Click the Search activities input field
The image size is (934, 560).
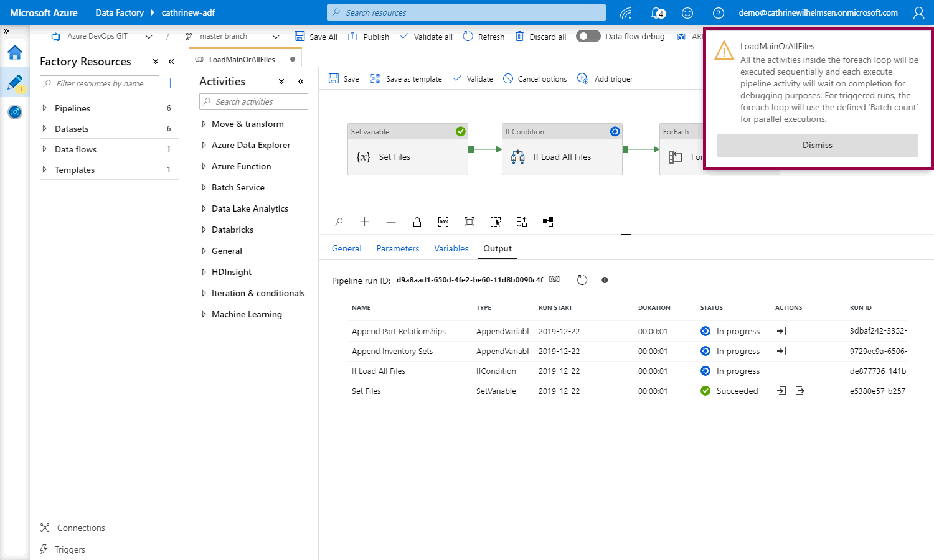tap(254, 101)
